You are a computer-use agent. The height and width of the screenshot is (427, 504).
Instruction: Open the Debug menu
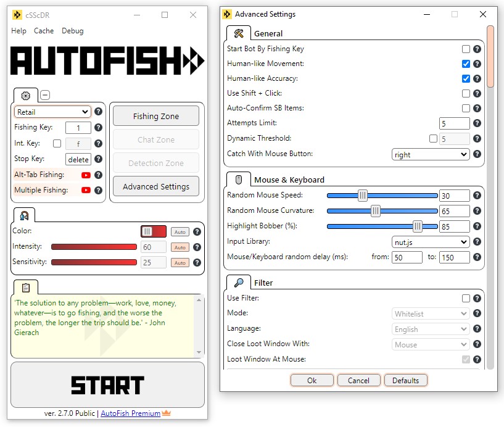pyautogui.click(x=73, y=31)
